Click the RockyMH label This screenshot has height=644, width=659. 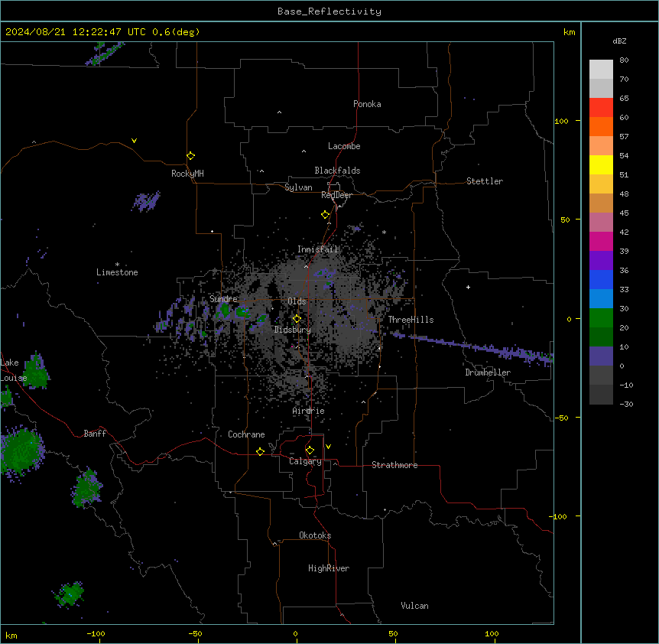pyautogui.click(x=187, y=174)
